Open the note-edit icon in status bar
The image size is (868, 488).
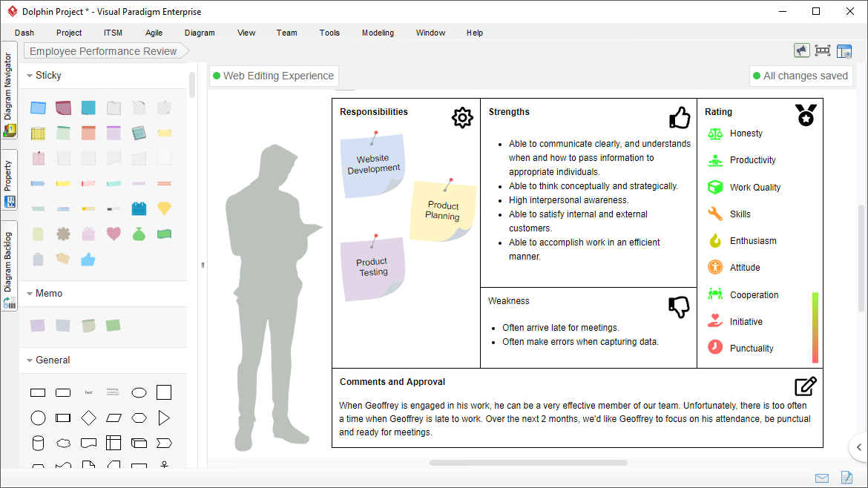click(x=846, y=477)
